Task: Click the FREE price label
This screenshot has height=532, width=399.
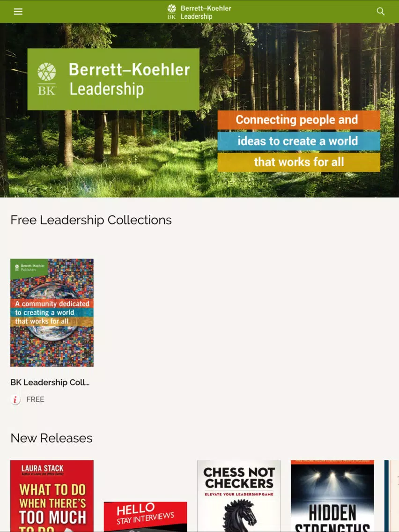Action: 35,399
